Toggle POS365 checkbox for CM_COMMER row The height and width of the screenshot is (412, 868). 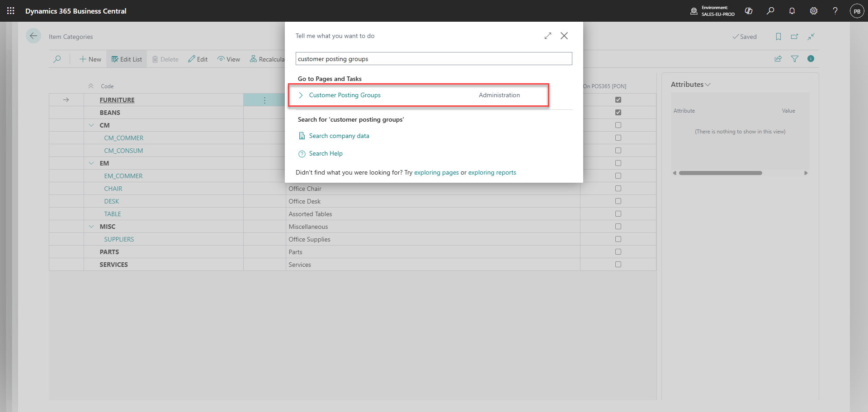click(618, 138)
